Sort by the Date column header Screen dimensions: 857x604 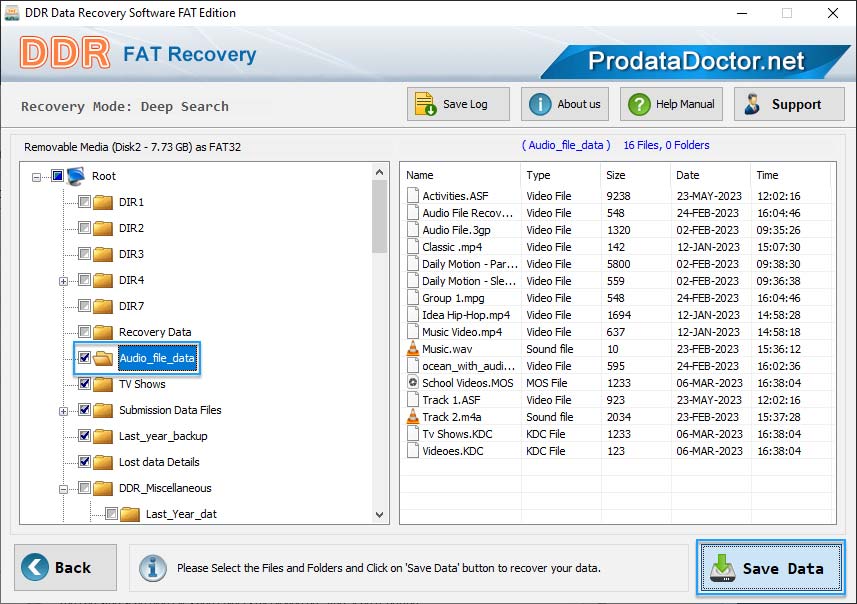pyautogui.click(x=710, y=175)
